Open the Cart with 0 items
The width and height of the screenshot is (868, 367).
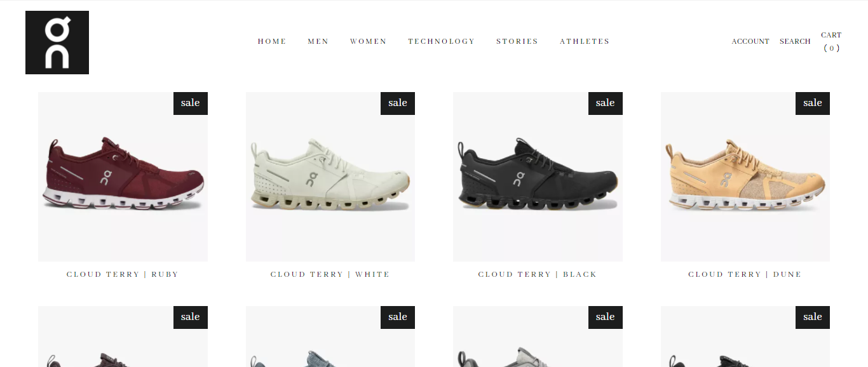831,42
